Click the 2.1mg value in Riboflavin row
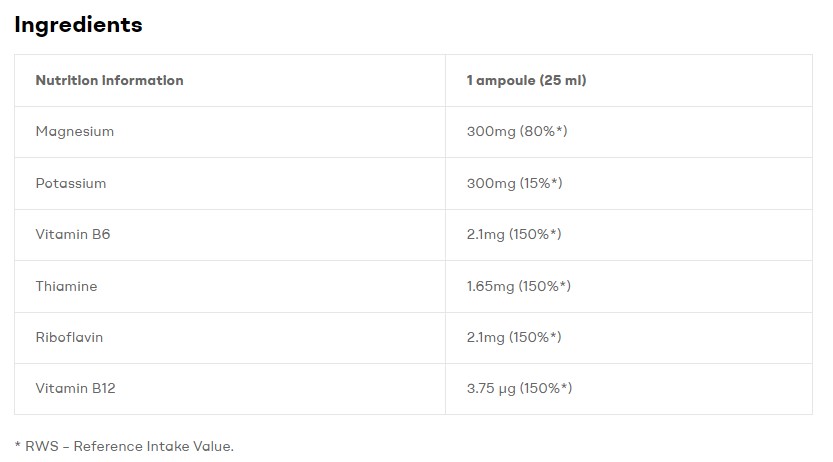This screenshot has width=833, height=462. click(x=485, y=337)
